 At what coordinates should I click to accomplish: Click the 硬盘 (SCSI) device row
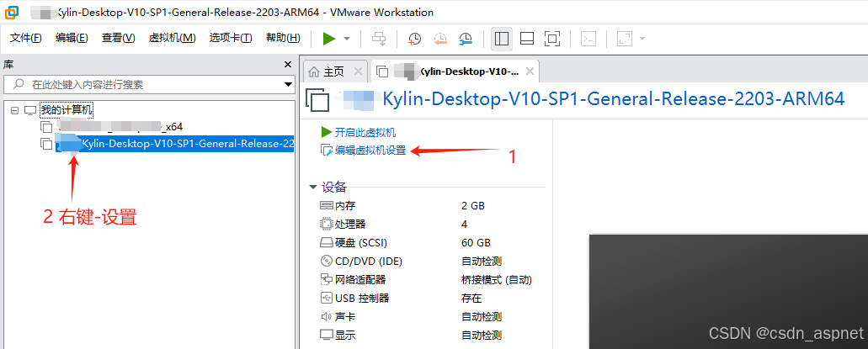point(426,243)
